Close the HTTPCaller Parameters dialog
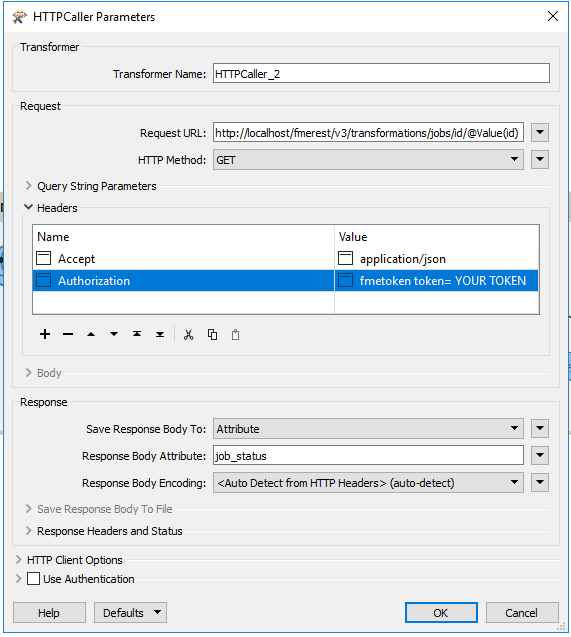Viewport: 571px width, 637px height. click(x=553, y=16)
